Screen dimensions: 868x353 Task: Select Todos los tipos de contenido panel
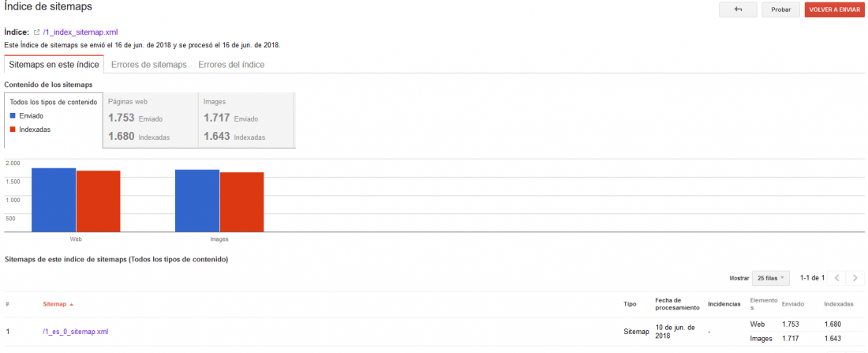tap(53, 120)
